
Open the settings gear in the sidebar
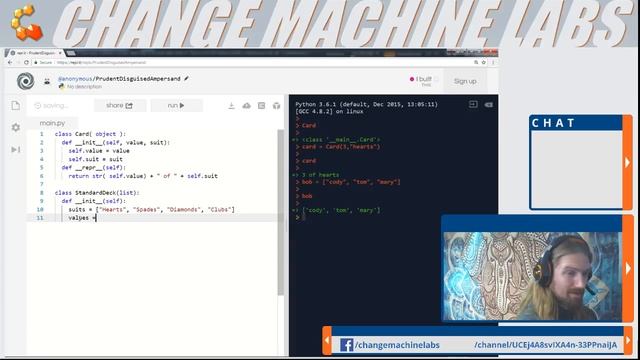click(x=16, y=127)
